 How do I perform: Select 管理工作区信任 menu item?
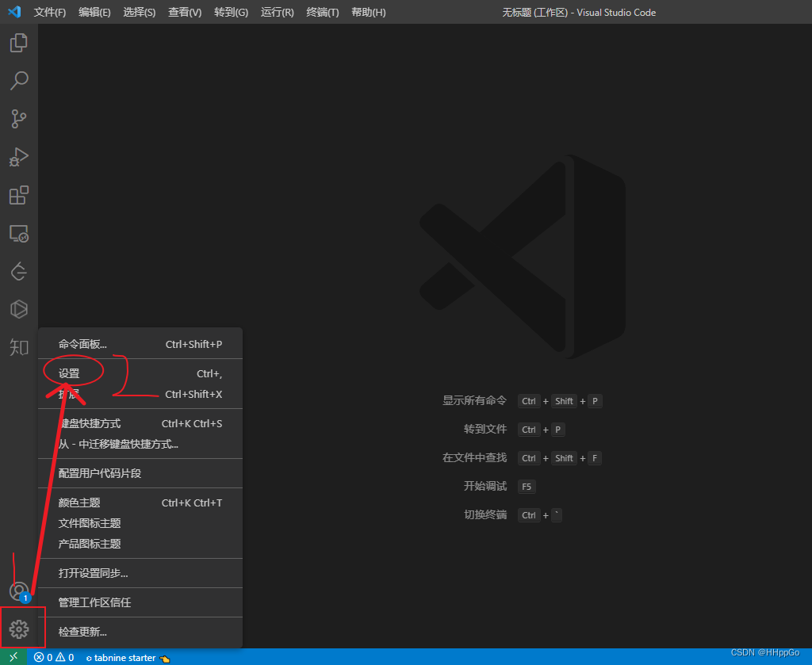point(140,602)
